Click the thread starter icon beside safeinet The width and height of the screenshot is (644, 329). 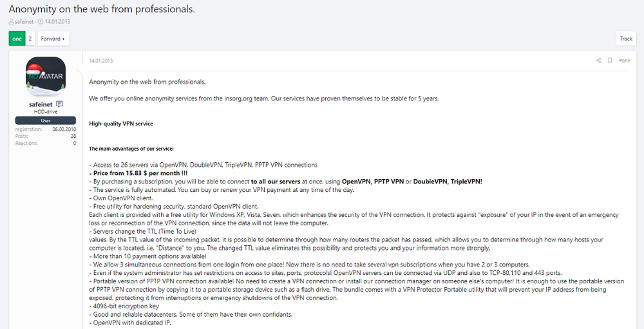tap(59, 104)
